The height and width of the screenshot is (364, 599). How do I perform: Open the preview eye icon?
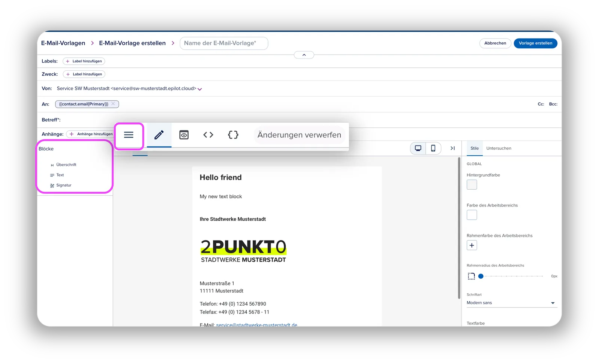(x=184, y=135)
